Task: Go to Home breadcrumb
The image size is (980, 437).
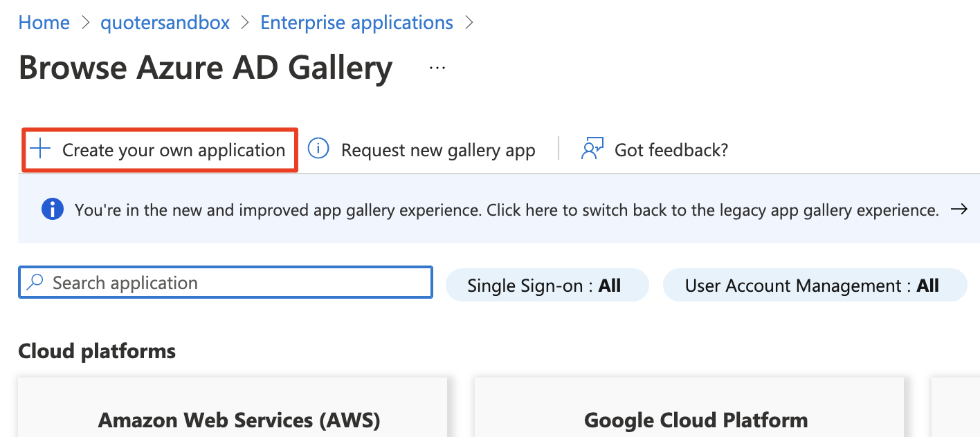Action: tap(44, 22)
